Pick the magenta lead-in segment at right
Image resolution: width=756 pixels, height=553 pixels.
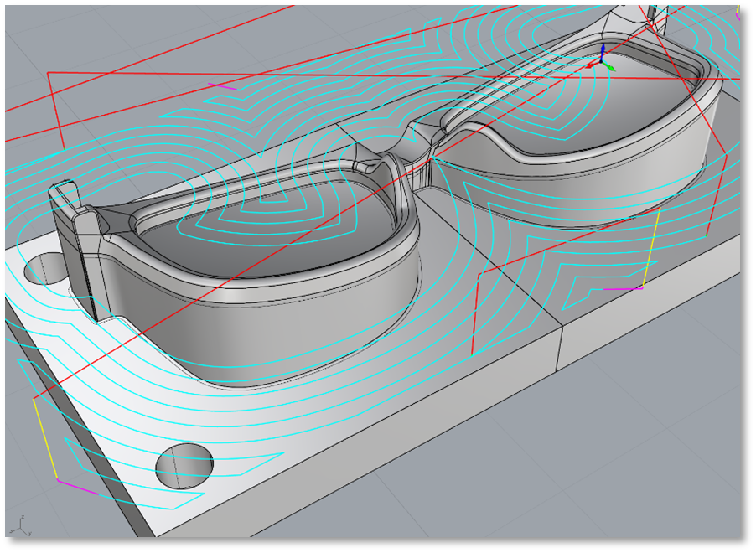623,289
